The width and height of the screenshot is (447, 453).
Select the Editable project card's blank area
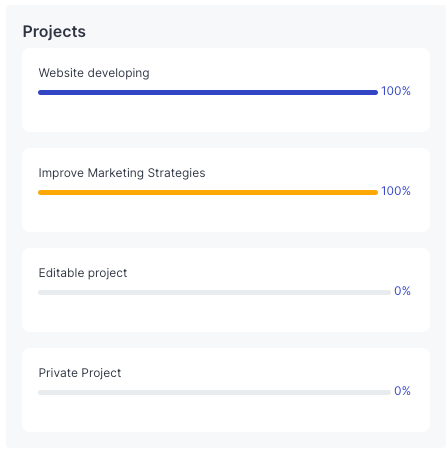226,314
